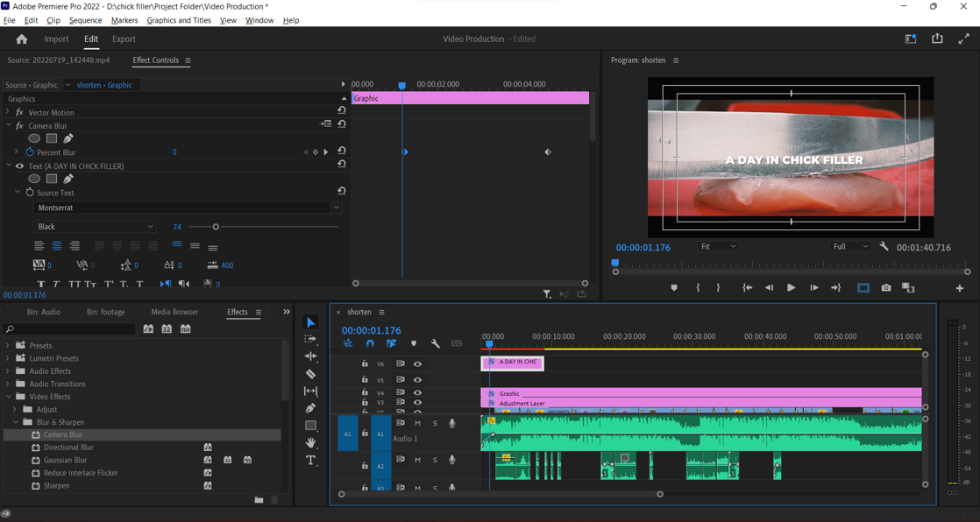
Task: Switch to the Media Browser tab
Action: click(174, 312)
